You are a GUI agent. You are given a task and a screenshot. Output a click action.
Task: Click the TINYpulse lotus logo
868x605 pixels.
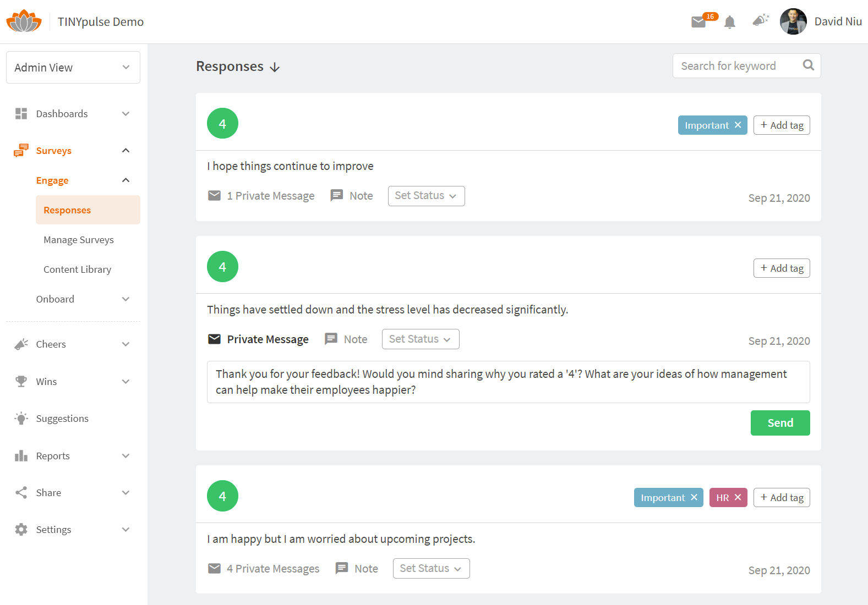click(24, 21)
